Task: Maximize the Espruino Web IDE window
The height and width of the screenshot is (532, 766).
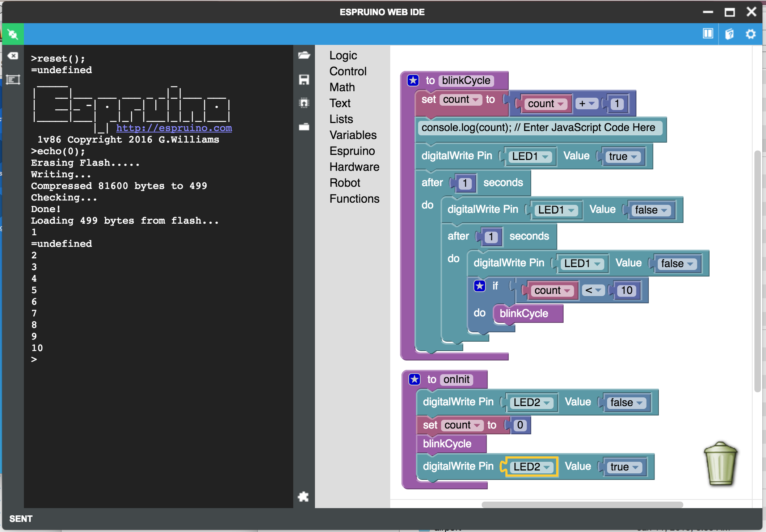Action: point(729,12)
